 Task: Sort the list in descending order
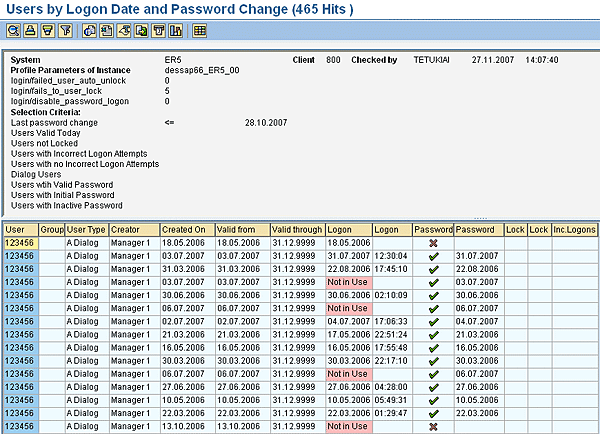(x=47, y=31)
